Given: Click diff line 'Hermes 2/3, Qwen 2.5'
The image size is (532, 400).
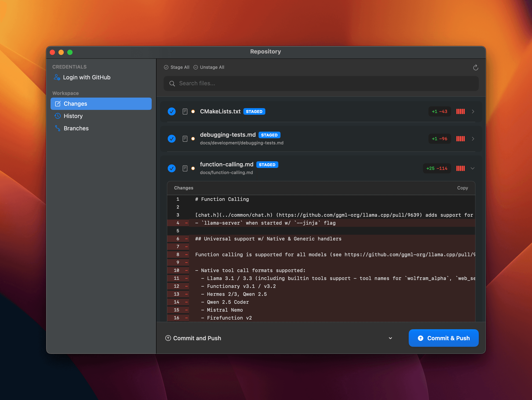Looking at the screenshot, I should click(234, 294).
